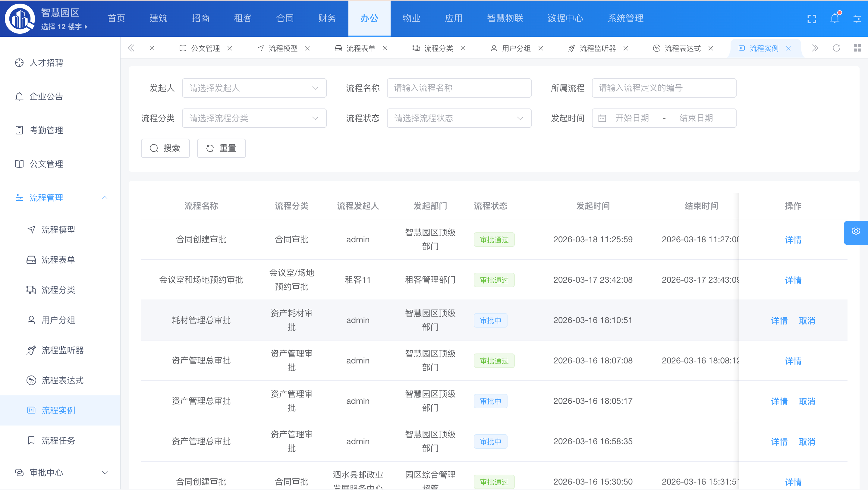Viewport: 868px width, 490px height.
Task: Click the smart park logo icon
Action: 20,19
